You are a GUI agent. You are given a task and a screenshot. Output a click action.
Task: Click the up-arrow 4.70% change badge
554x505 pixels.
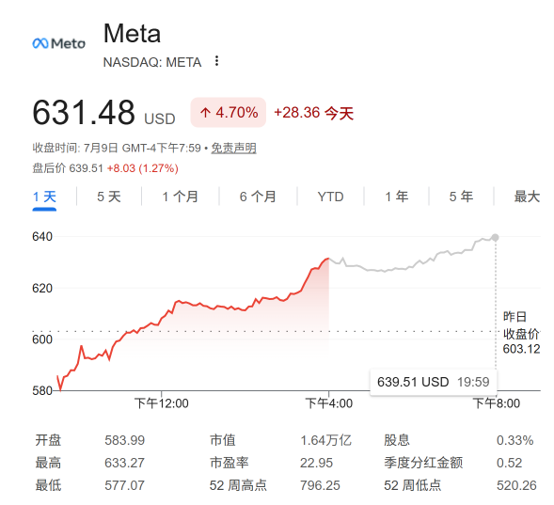[x=228, y=112]
